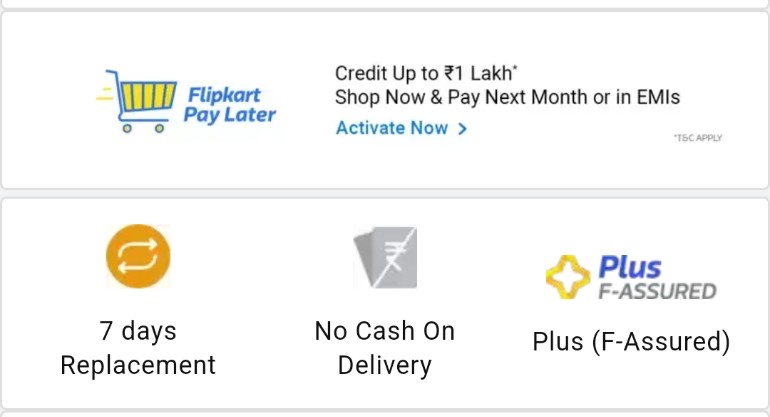This screenshot has width=770, height=417.
Task: Click the blue "Flipkart" word in logo
Action: 224,95
